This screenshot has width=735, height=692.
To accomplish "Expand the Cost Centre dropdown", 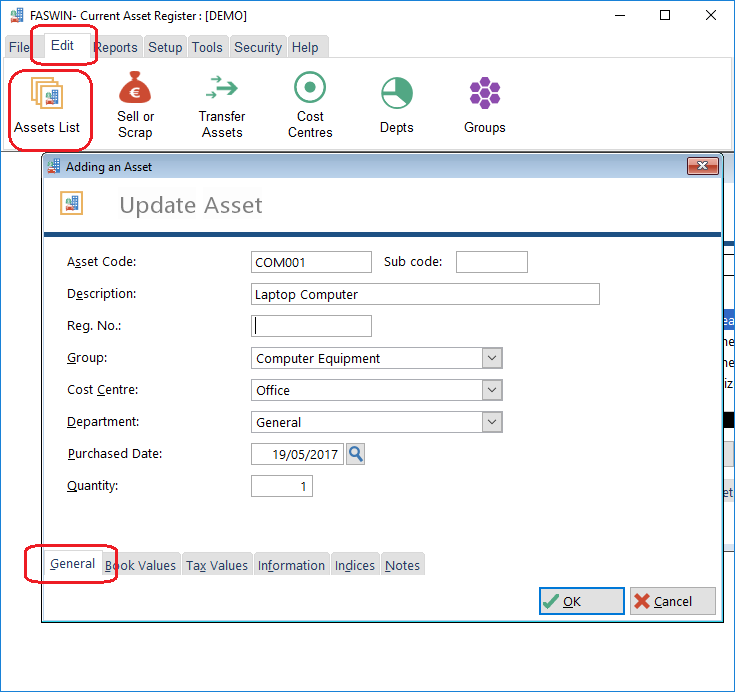I will point(492,390).
